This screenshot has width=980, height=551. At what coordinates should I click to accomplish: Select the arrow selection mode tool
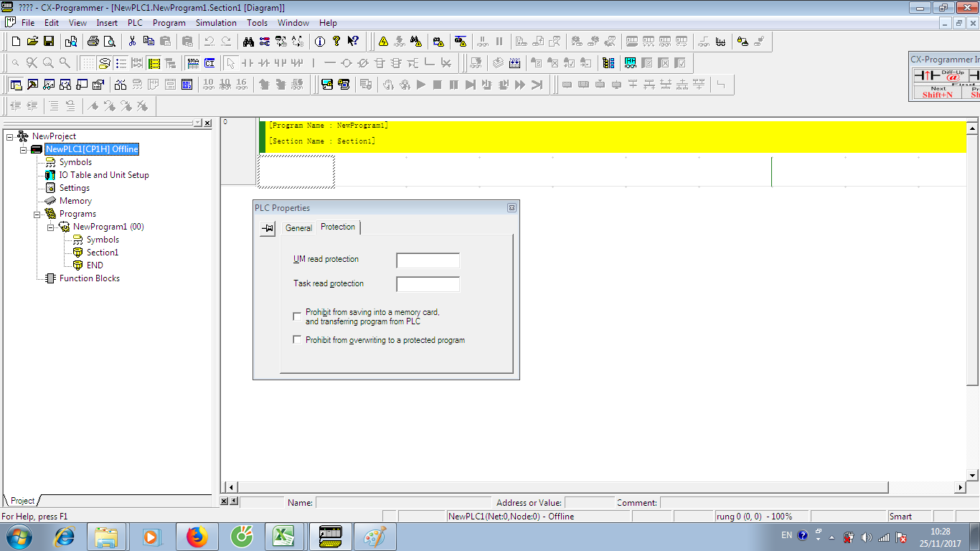pyautogui.click(x=230, y=63)
